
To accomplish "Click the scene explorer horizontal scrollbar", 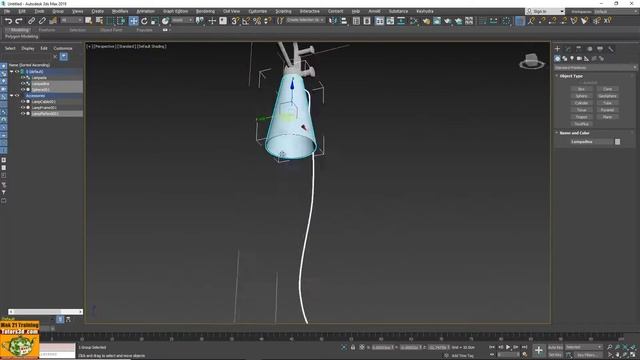I will click(x=45, y=312).
